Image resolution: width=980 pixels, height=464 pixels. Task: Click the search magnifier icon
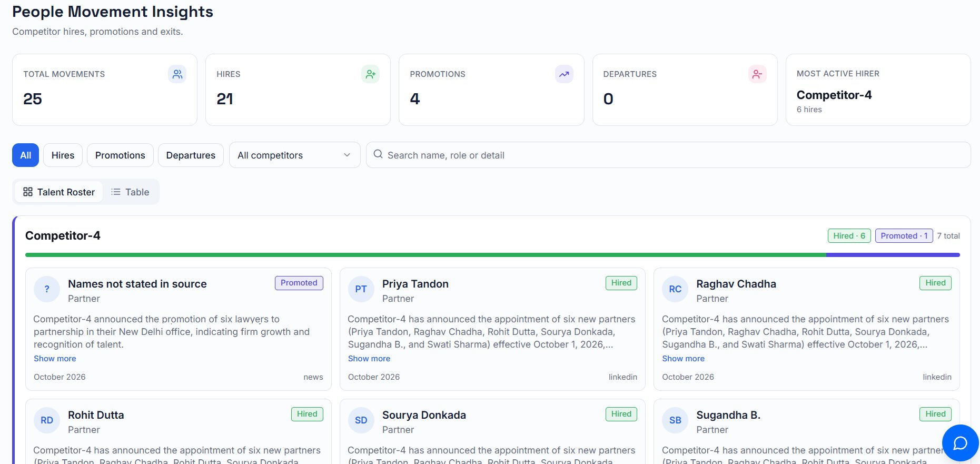pos(378,154)
